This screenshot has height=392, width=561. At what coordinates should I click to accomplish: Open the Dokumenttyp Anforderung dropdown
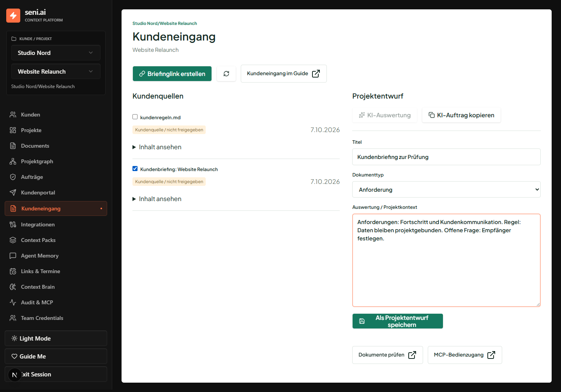[x=446, y=190]
